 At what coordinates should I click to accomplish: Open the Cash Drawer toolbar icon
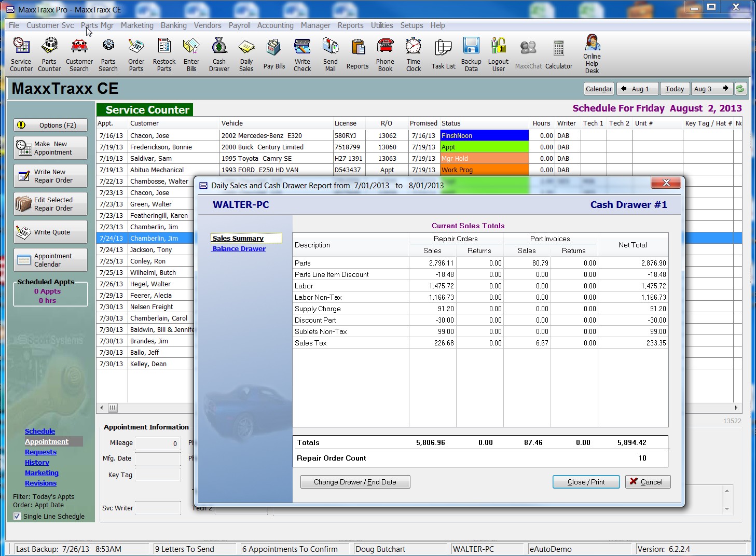[219, 54]
